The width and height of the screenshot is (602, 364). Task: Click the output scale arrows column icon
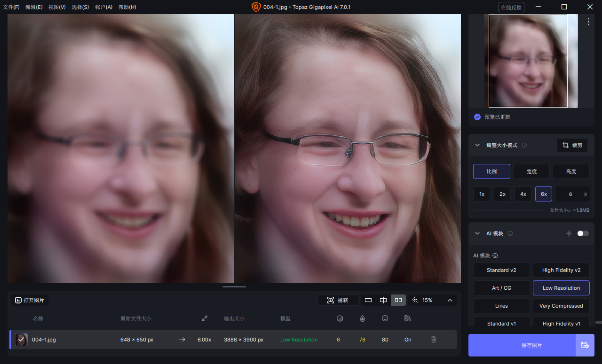[x=205, y=318]
